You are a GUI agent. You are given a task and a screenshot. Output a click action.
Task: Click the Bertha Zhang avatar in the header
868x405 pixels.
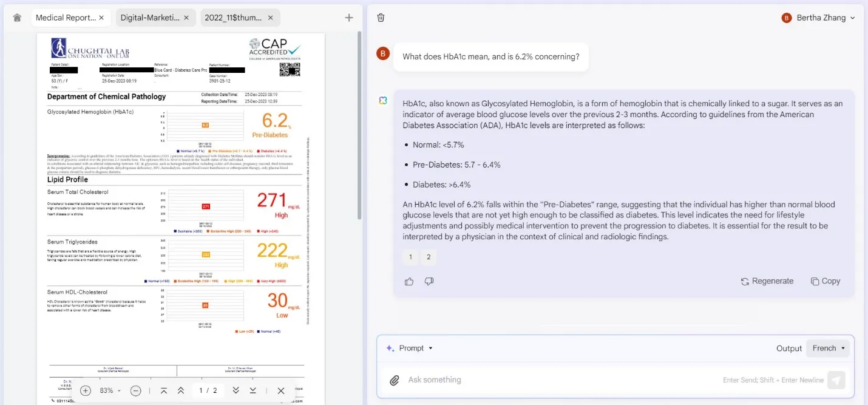(787, 18)
